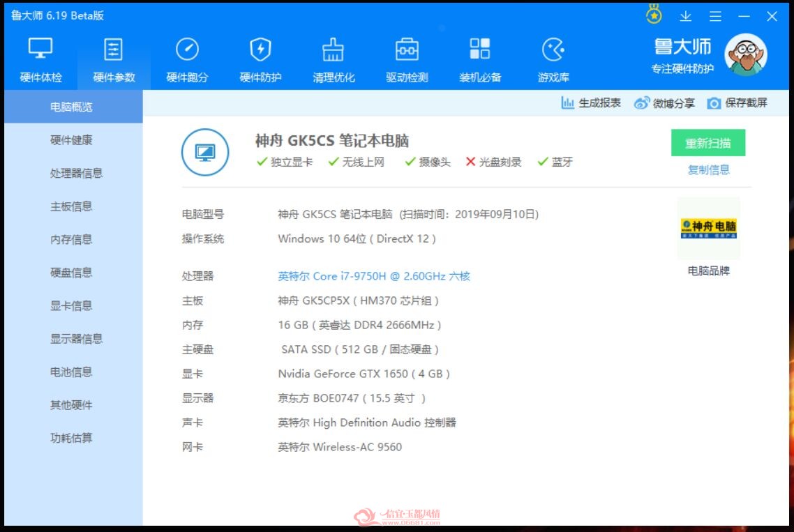The image size is (794, 532).
Task: Click High Definition Audio sound card value
Action: (366, 423)
